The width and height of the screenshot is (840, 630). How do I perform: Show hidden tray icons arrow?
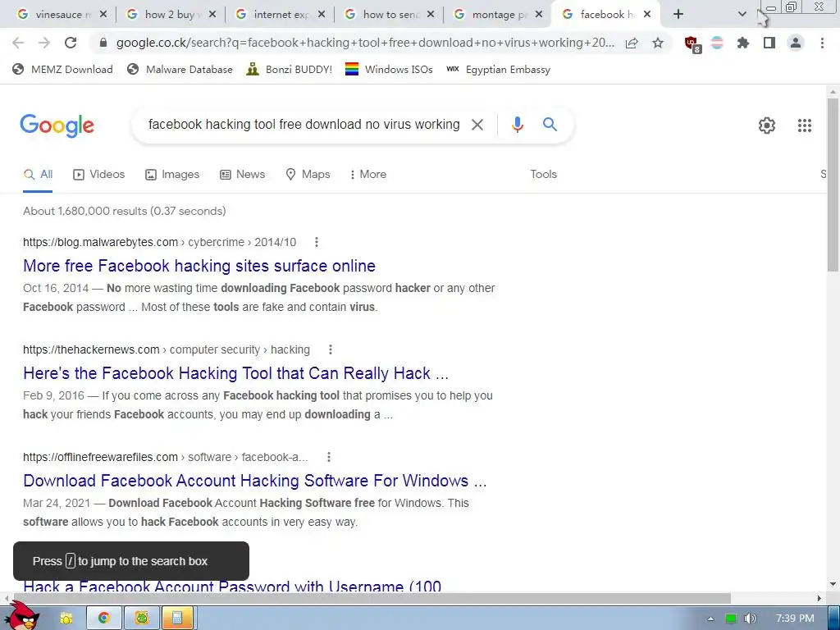tap(710, 619)
